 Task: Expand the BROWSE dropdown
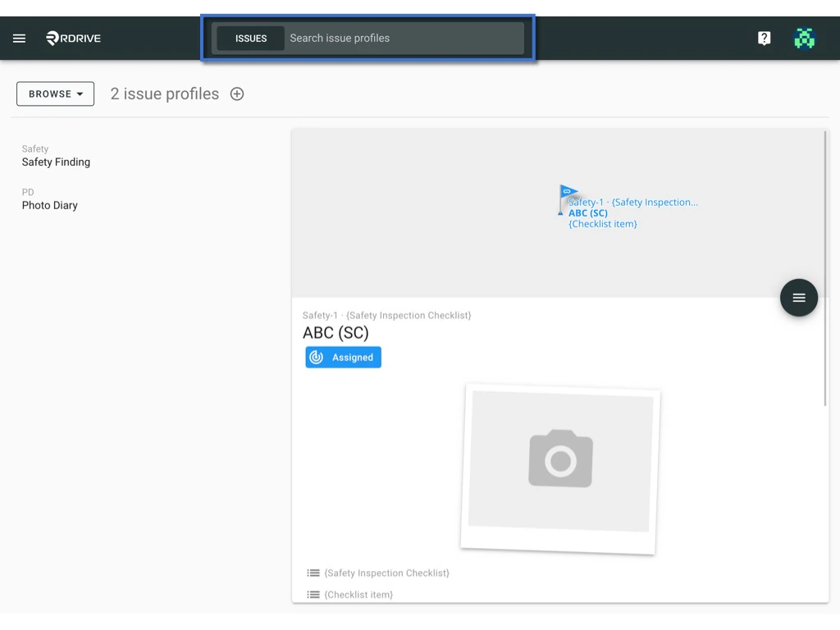55,94
